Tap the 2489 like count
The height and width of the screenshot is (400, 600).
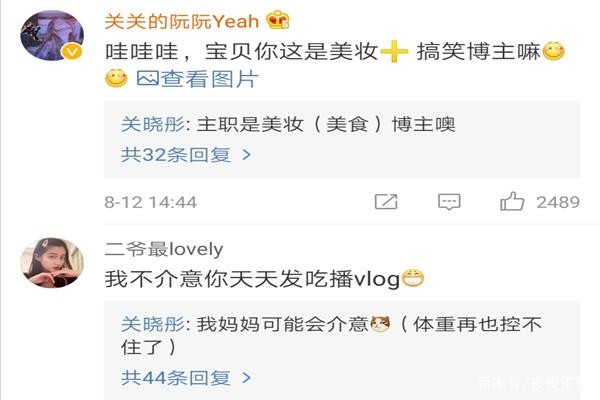pos(558,202)
